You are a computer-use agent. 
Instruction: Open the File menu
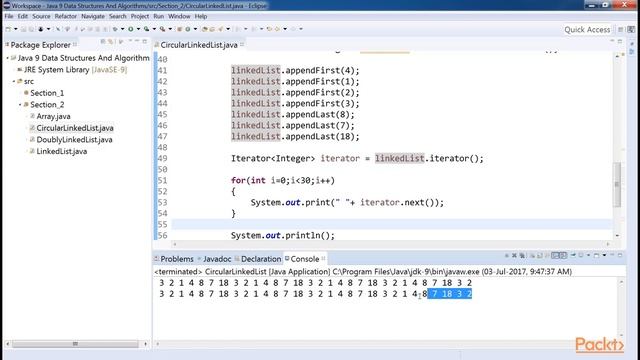click(9, 16)
